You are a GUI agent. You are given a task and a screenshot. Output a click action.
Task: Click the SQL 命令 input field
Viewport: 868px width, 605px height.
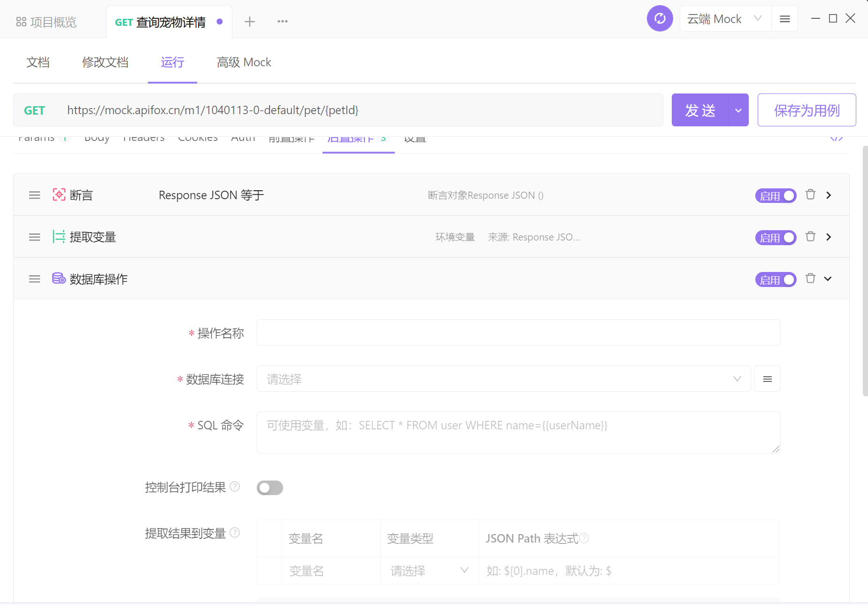point(516,431)
